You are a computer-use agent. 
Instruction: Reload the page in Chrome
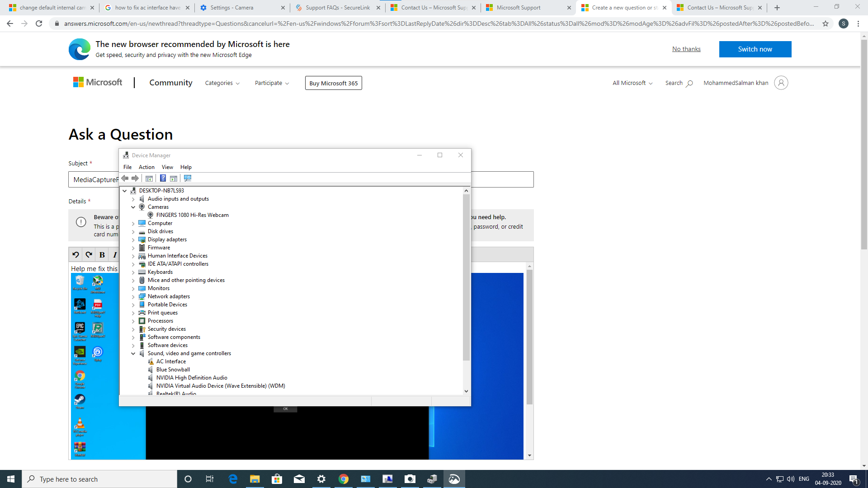[39, 23]
